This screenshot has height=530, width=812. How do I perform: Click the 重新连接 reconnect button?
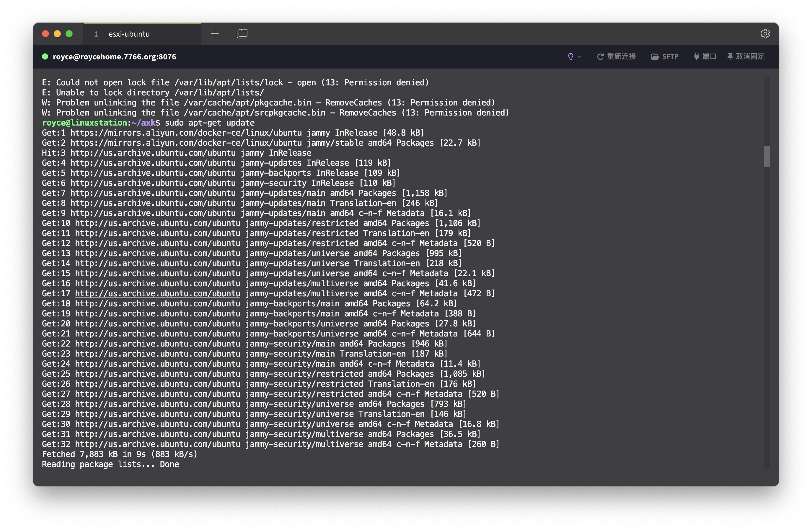click(x=616, y=57)
